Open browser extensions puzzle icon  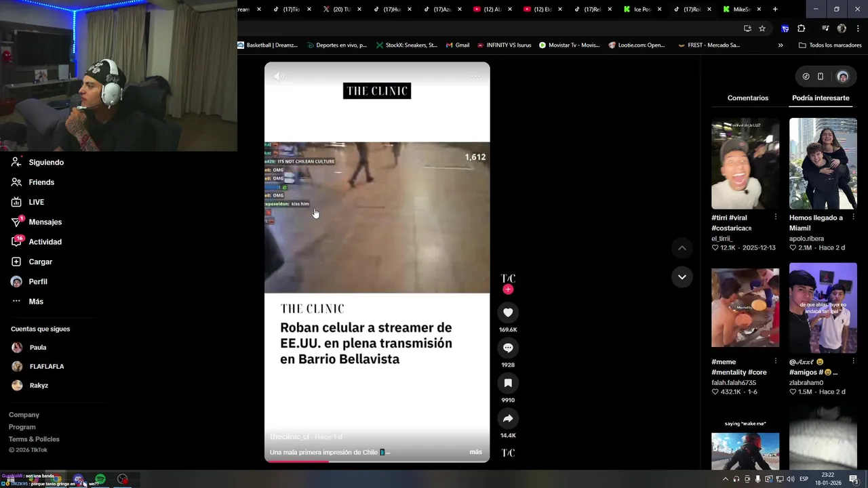coord(802,28)
